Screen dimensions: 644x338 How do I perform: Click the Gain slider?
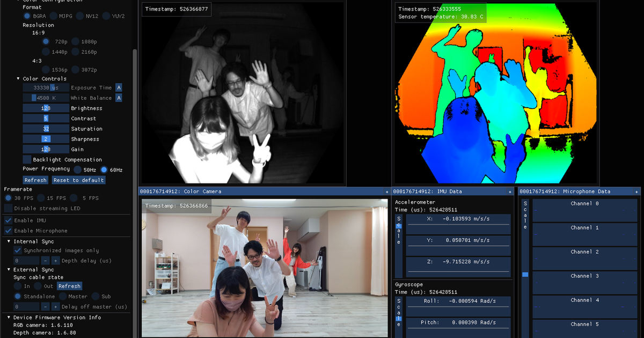tap(46, 149)
